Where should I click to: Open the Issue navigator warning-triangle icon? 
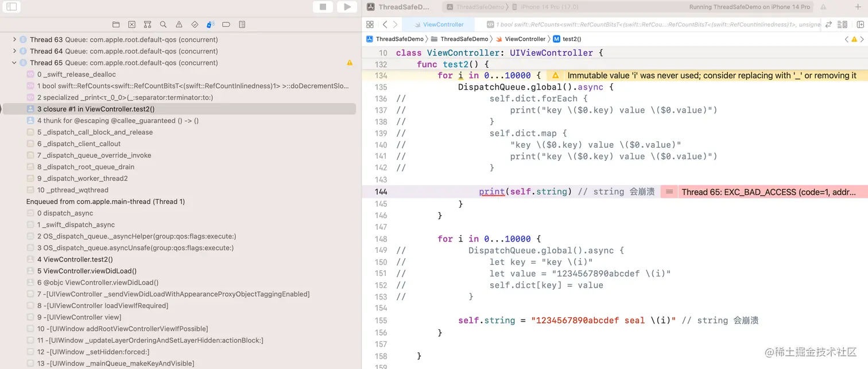[179, 25]
